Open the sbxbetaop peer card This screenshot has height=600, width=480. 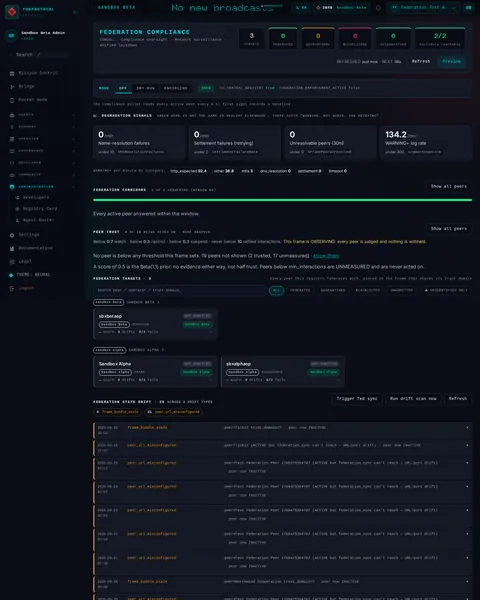[155, 324]
